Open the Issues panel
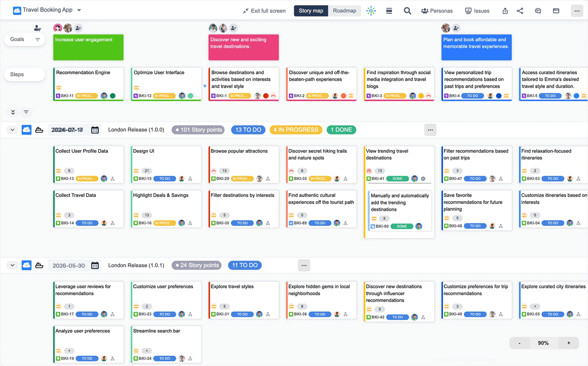The width and height of the screenshot is (588, 366). (478, 11)
